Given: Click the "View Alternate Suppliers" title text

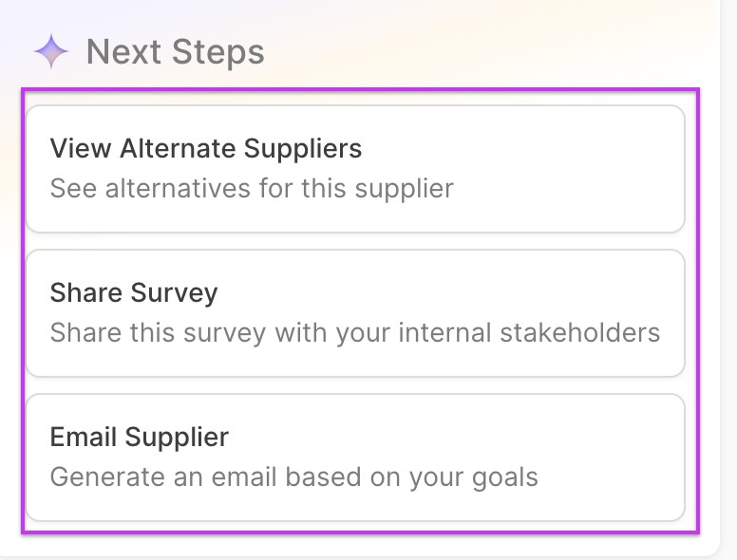Looking at the screenshot, I should click(206, 149).
